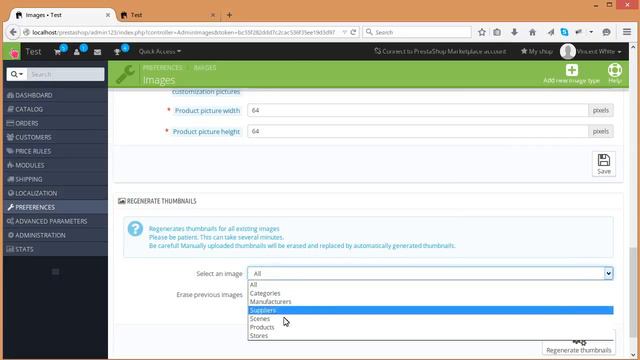Open Dashboard in sidebar
The width and height of the screenshot is (640, 360).
point(56,95)
